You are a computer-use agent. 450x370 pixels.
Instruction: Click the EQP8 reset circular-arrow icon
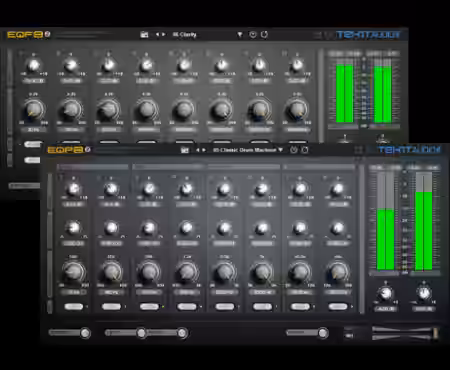tap(305, 150)
